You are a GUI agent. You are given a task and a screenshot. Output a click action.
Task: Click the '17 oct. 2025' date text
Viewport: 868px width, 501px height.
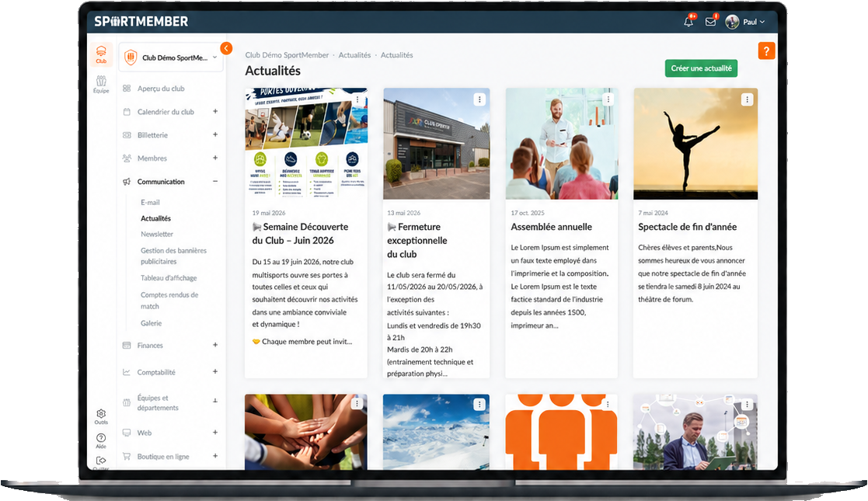click(528, 213)
